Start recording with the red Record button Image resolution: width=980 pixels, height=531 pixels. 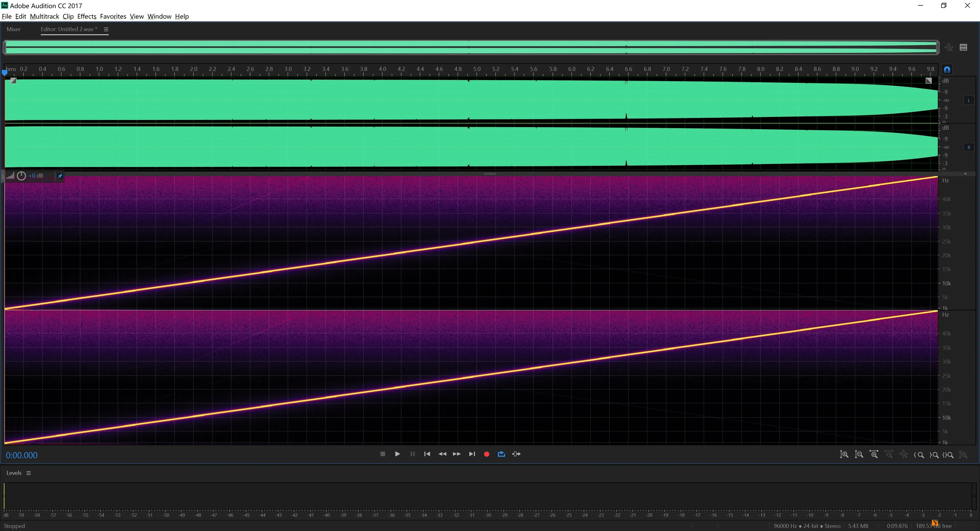coord(487,454)
